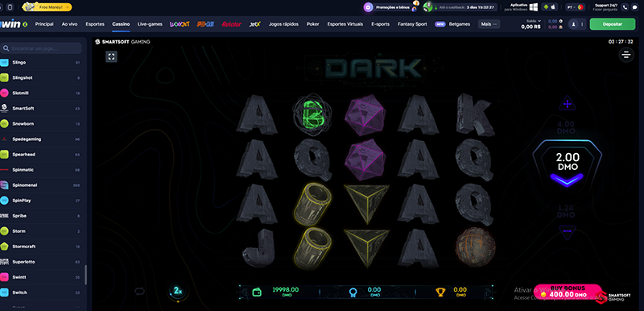Click the support phone icon

click(625, 7)
